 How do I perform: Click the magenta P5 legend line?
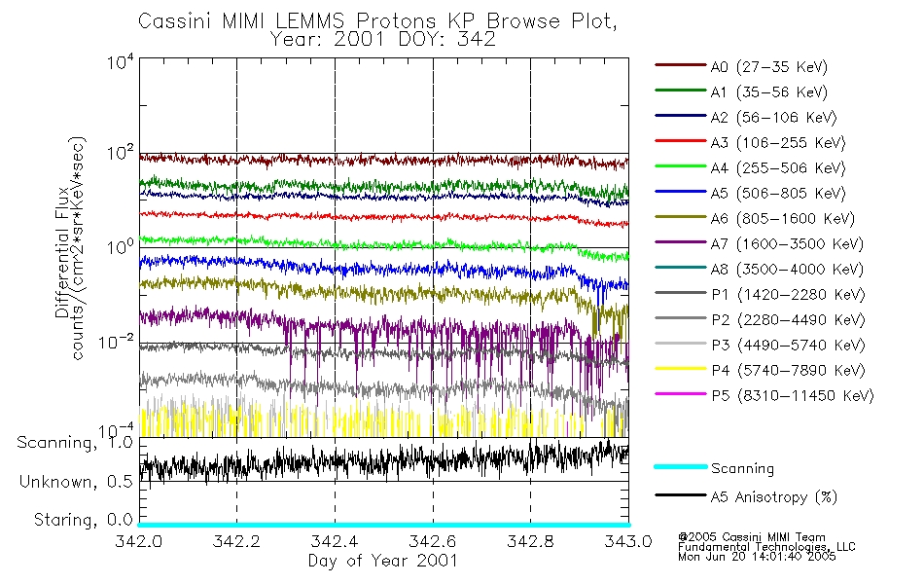680,393
